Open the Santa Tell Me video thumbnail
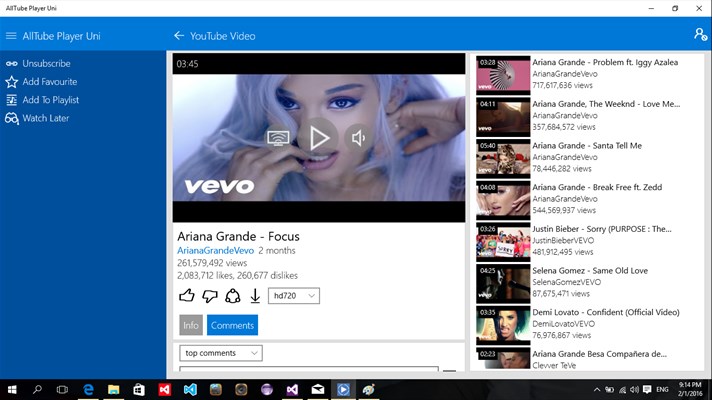 tap(503, 158)
